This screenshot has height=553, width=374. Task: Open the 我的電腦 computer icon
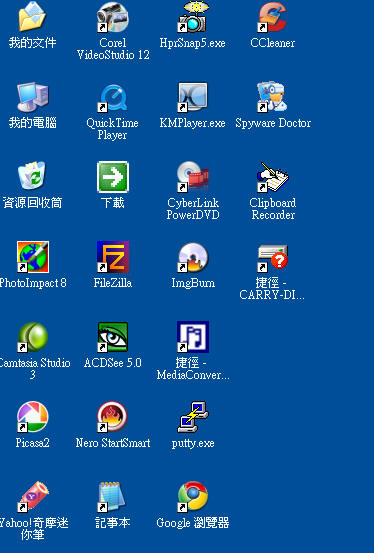point(32,97)
